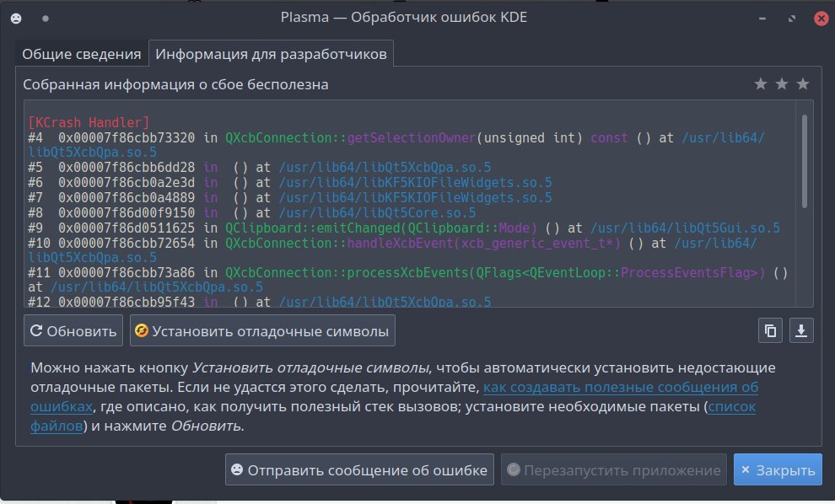Click the window title Plasma — Обработчик ошибок KDE
Viewport: 835px width, 504px height.
tap(404, 18)
